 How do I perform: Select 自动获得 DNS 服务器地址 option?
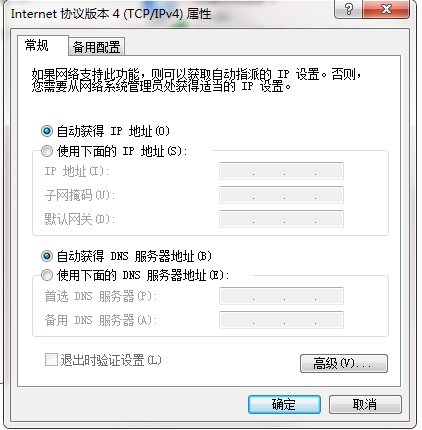(x=47, y=256)
